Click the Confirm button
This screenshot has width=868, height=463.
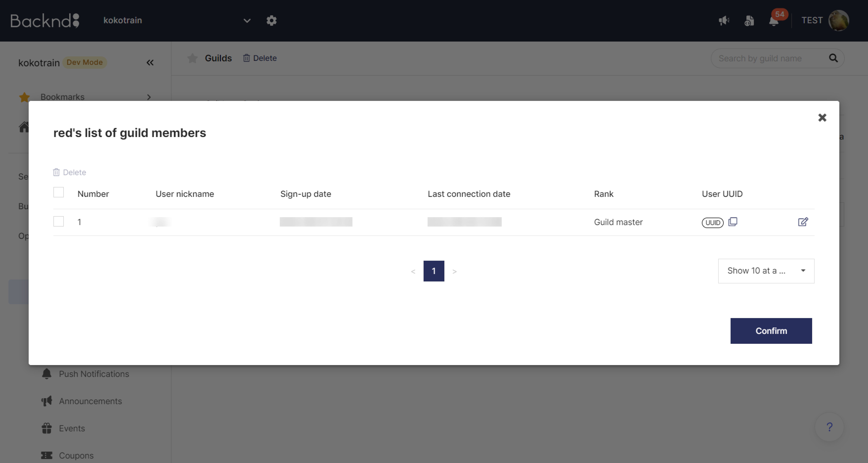[x=771, y=331]
